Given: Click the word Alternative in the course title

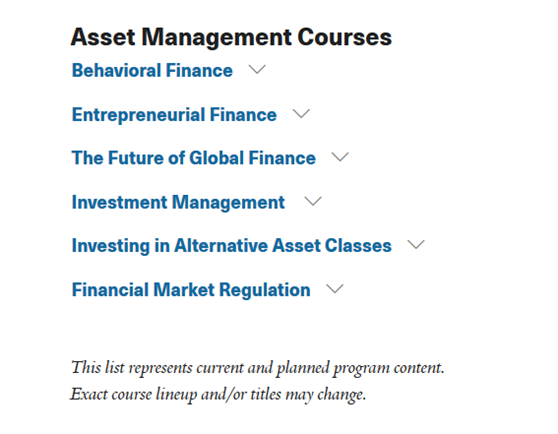Looking at the screenshot, I should (x=221, y=245).
